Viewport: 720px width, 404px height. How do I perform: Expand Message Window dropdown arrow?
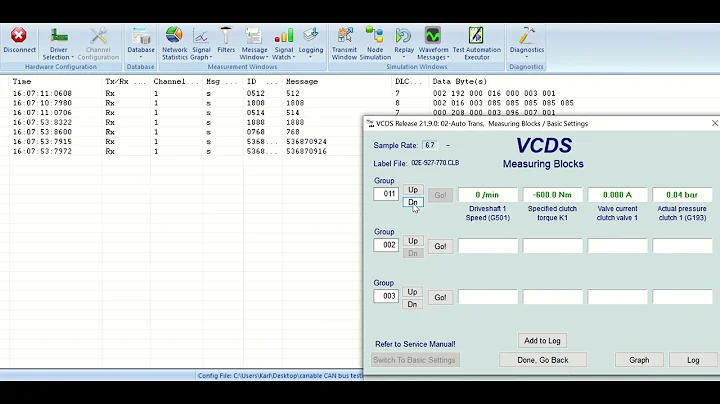pos(267,57)
